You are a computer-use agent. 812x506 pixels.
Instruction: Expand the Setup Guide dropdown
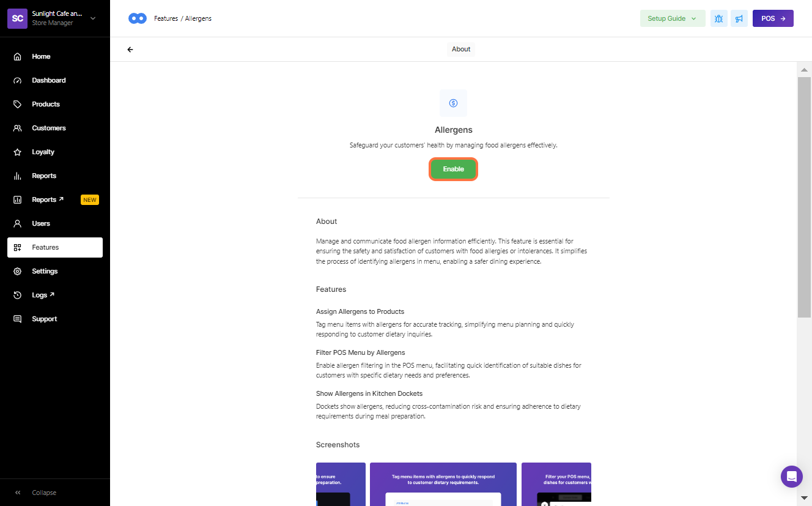pyautogui.click(x=672, y=18)
